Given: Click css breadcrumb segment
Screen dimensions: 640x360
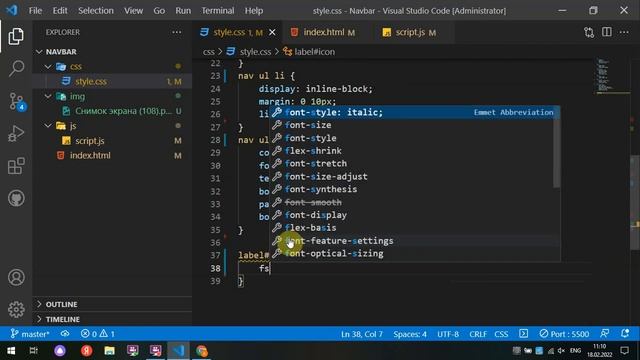Looking at the screenshot, I should pyautogui.click(x=209, y=52).
